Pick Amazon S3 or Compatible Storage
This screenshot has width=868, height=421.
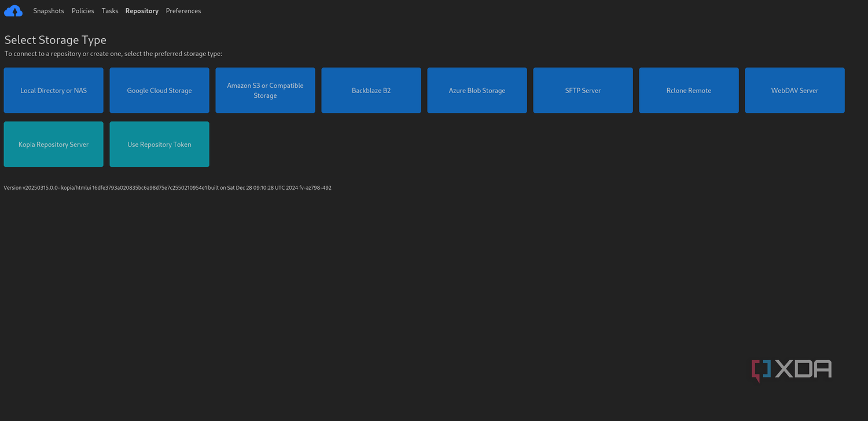pos(266,90)
